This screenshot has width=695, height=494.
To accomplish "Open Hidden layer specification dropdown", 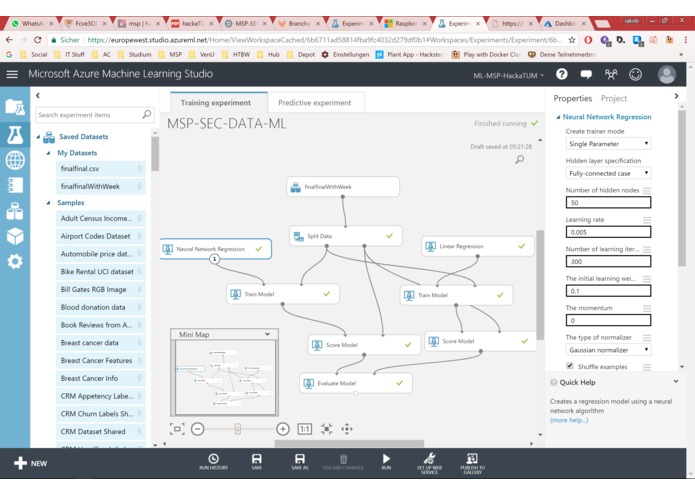I will [608, 173].
